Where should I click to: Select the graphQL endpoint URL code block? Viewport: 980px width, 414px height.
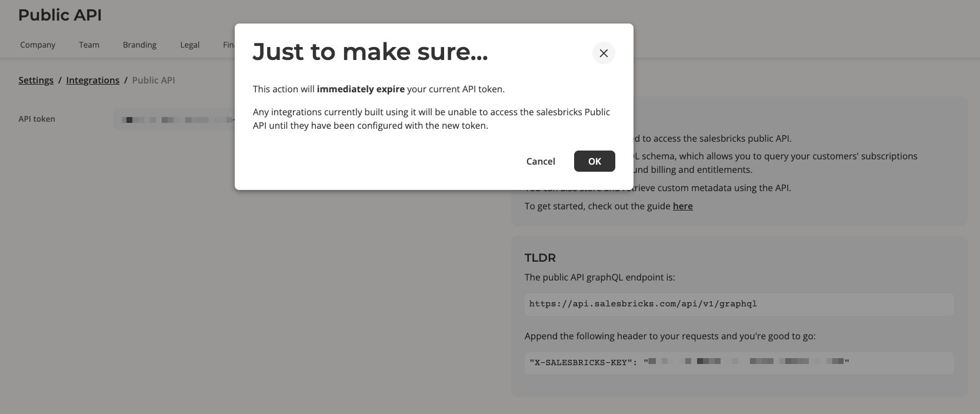tap(739, 304)
